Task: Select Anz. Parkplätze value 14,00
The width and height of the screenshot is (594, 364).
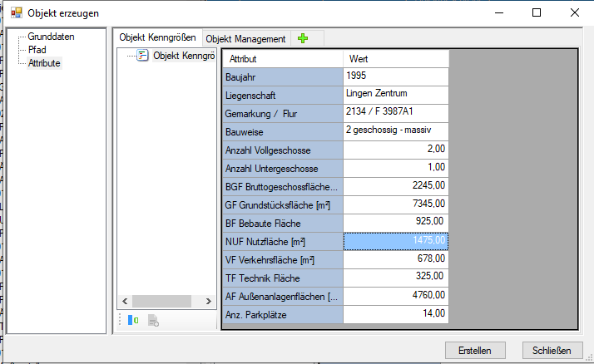Action: click(396, 314)
